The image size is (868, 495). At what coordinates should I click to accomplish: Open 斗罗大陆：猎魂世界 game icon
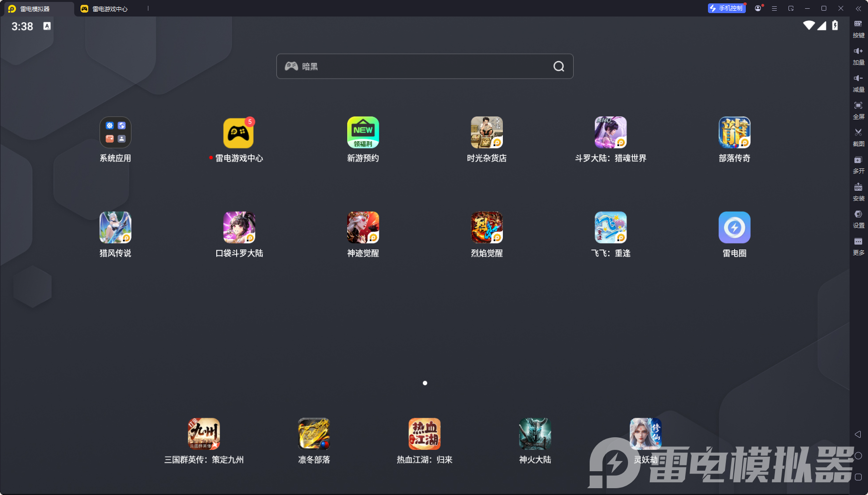(x=611, y=132)
